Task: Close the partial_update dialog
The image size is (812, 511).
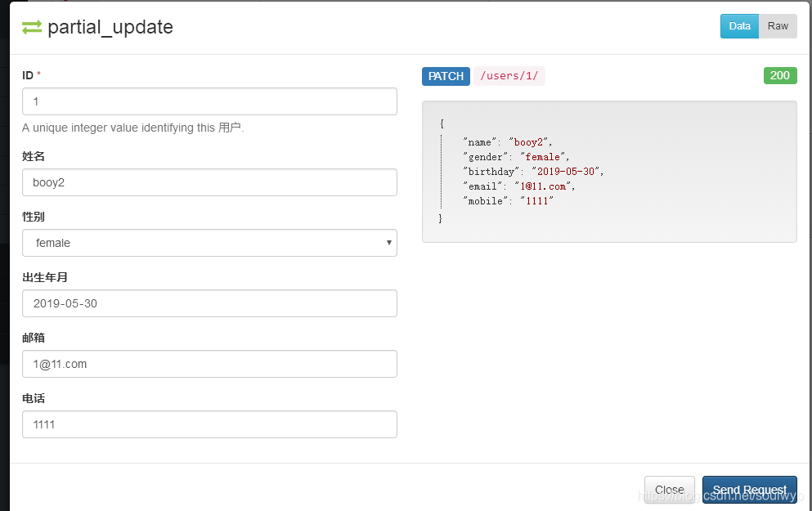Action: pos(670,490)
